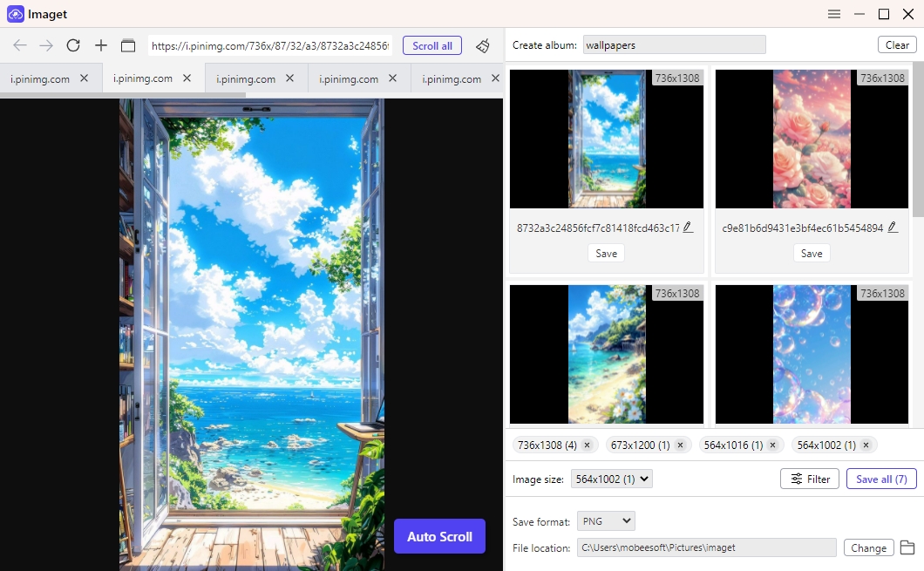The image size is (924, 571).
Task: Open the hamburger menu in title bar
Action: [834, 14]
